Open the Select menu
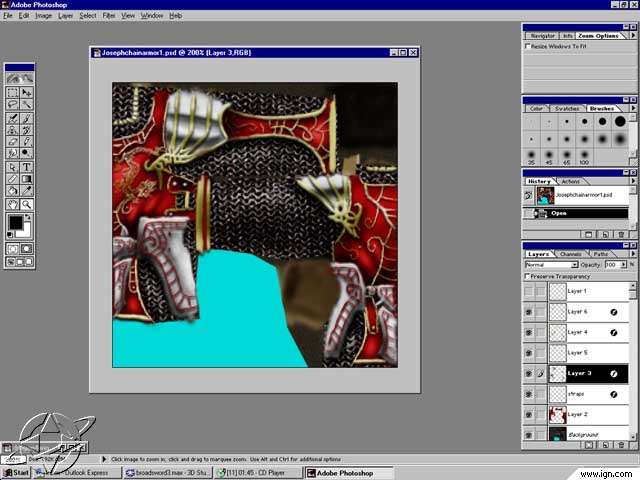The height and width of the screenshot is (480, 640). tap(88, 16)
